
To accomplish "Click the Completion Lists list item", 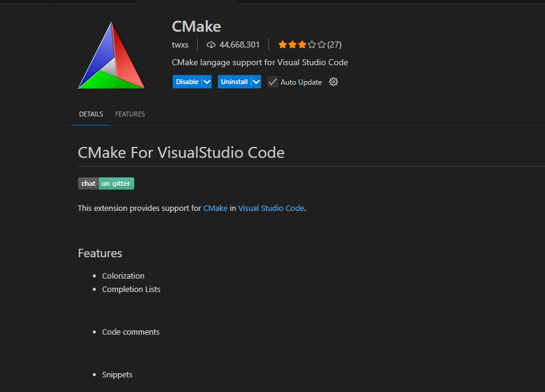I will pos(131,289).
